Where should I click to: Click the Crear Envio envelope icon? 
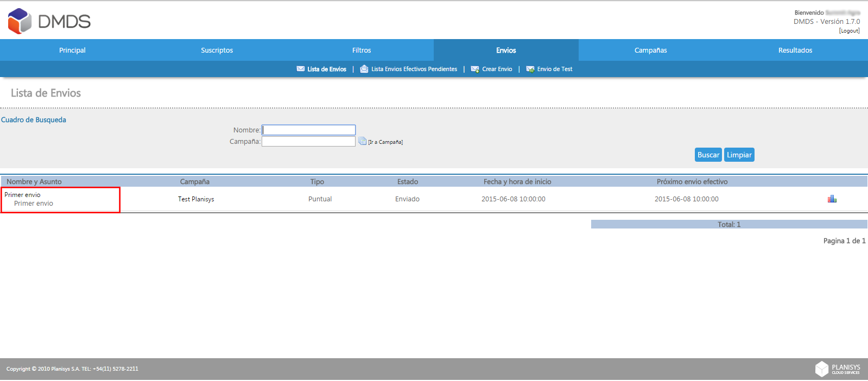click(475, 69)
